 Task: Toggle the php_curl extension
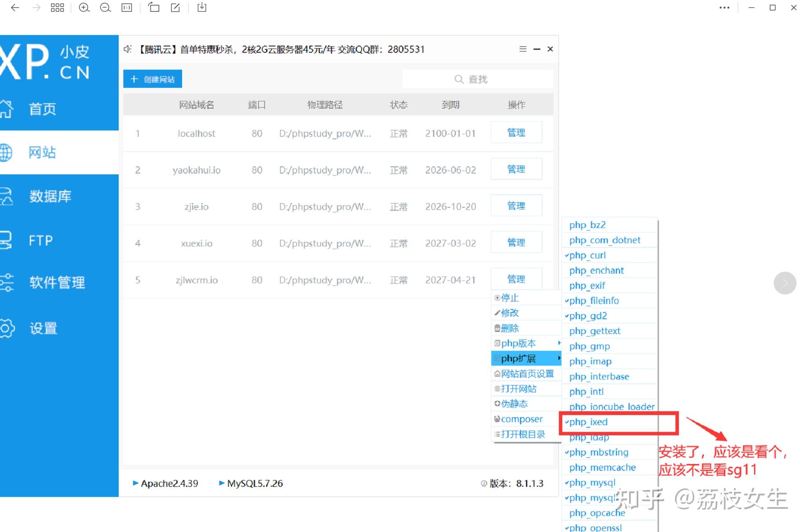pos(588,255)
